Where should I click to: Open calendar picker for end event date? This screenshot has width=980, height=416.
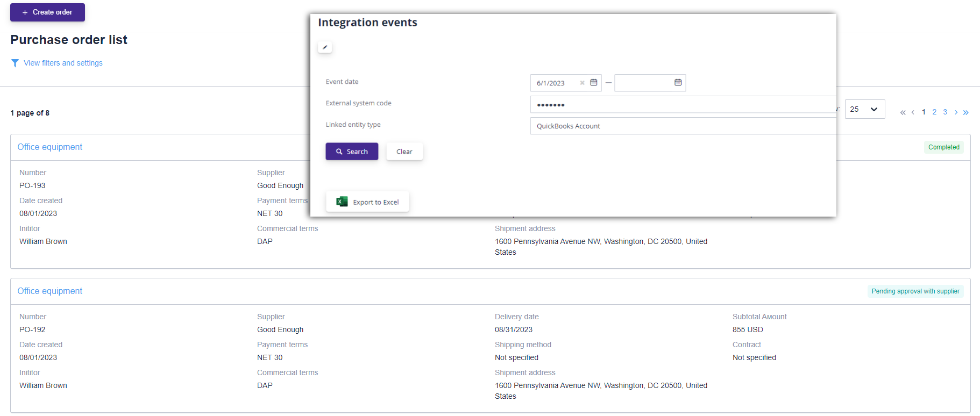click(x=678, y=83)
